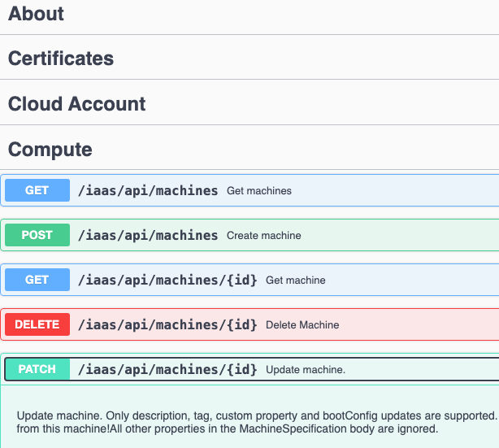Expand the Certificates section

pos(61,59)
